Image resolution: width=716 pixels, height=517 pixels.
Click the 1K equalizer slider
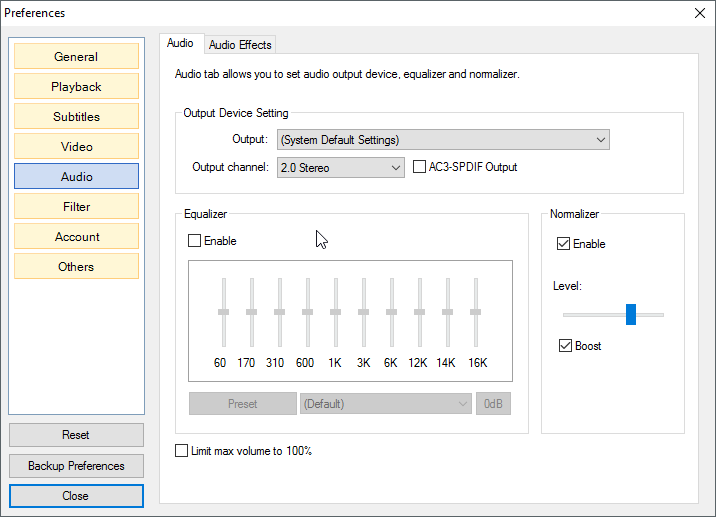tap(336, 312)
